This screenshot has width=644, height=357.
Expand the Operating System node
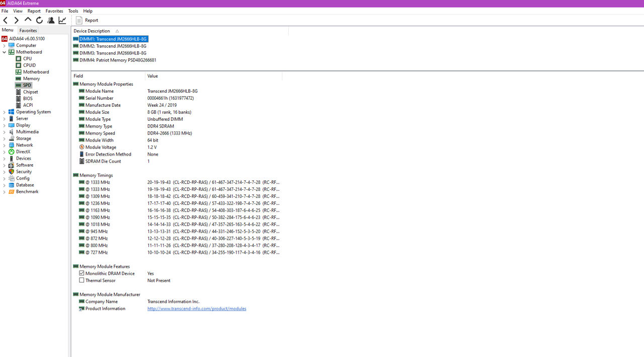click(x=4, y=112)
